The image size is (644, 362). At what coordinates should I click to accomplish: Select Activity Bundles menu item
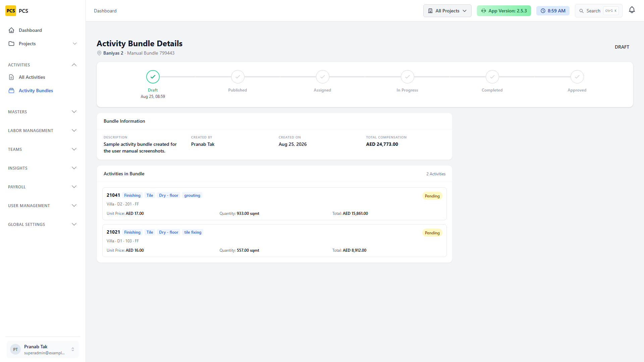pos(43,90)
